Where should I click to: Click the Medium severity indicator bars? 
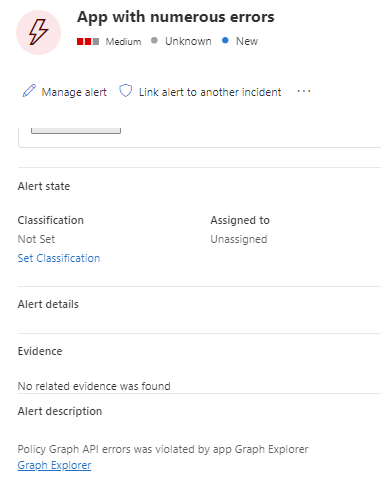pos(88,42)
